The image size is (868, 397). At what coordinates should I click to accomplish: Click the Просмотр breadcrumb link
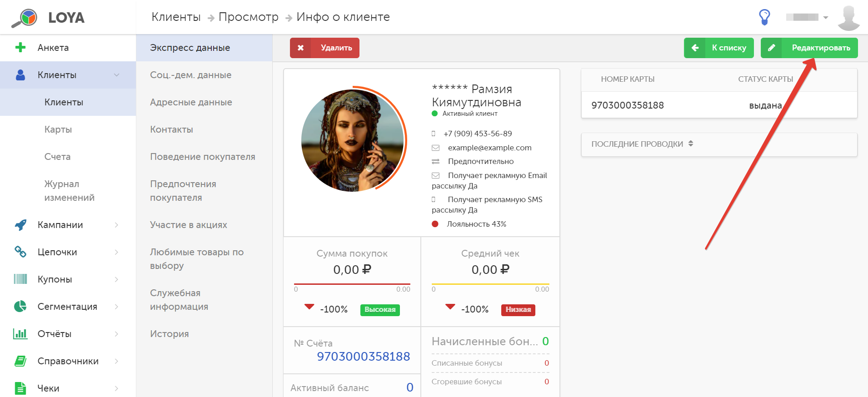(x=249, y=17)
